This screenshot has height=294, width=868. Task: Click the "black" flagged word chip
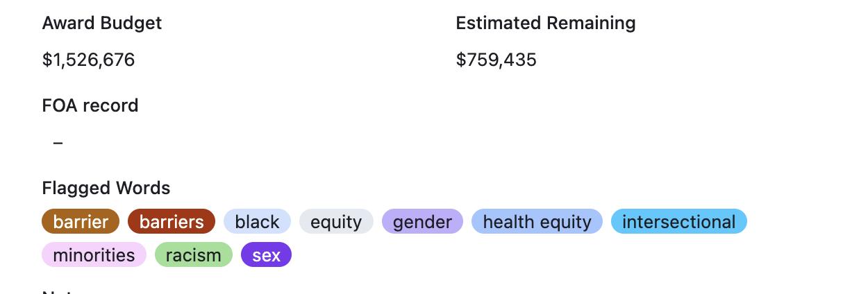point(257,222)
